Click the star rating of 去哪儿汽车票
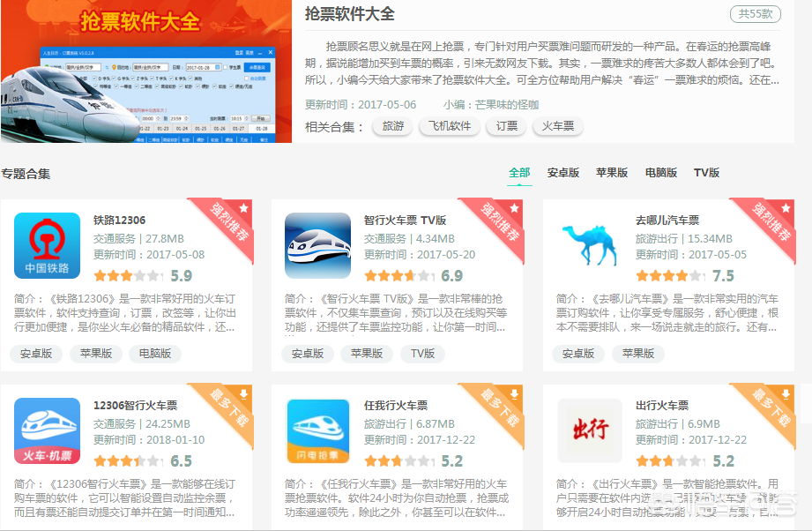 coord(671,275)
